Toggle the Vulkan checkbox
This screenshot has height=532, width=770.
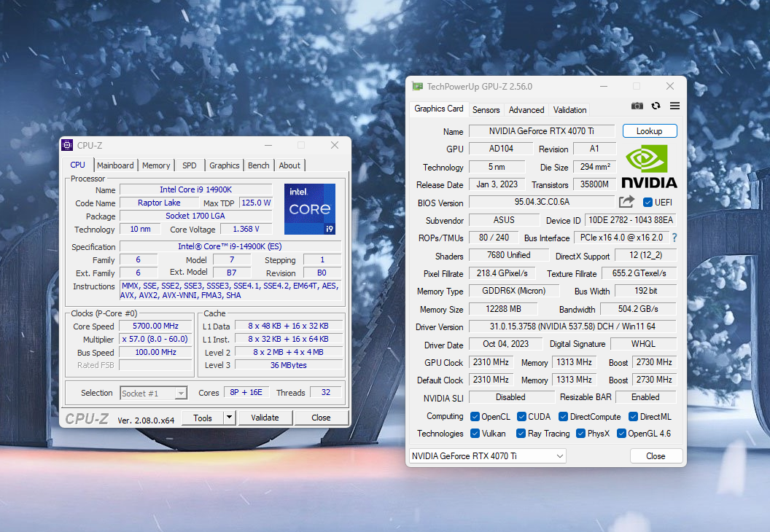(475, 434)
